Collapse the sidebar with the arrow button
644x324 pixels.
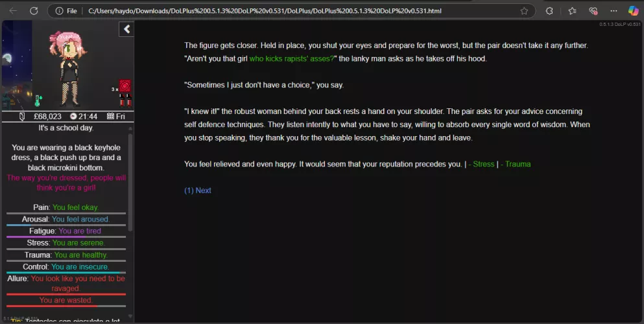click(x=127, y=29)
